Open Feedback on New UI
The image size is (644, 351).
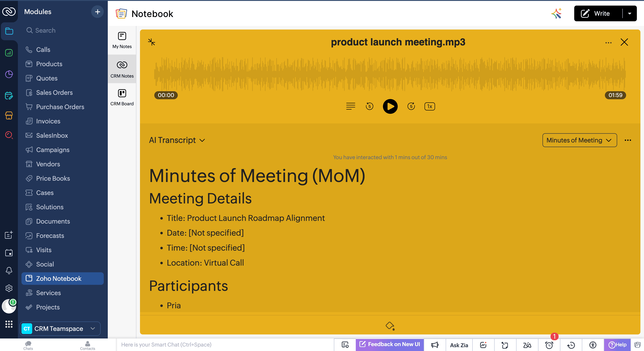coord(390,345)
